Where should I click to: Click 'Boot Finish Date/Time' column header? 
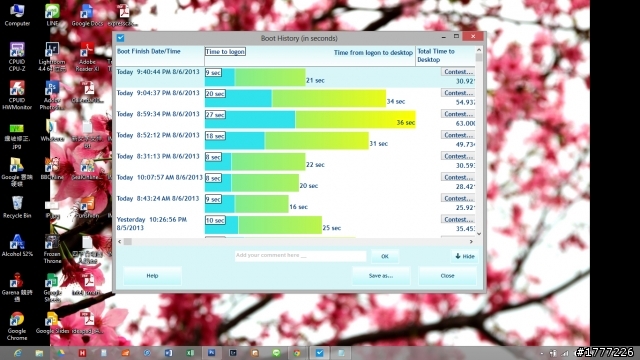click(x=149, y=51)
